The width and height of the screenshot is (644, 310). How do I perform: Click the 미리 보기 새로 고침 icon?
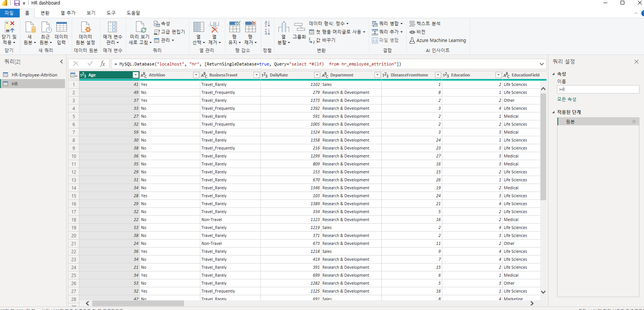[x=140, y=27]
